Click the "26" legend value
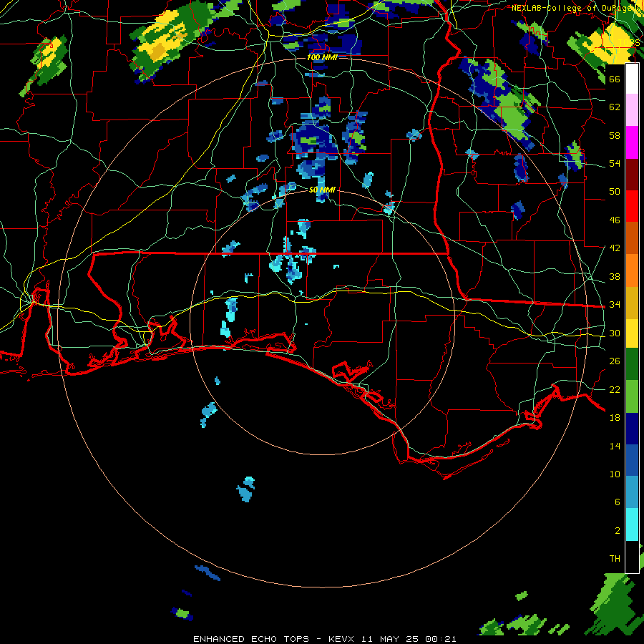 (615, 361)
